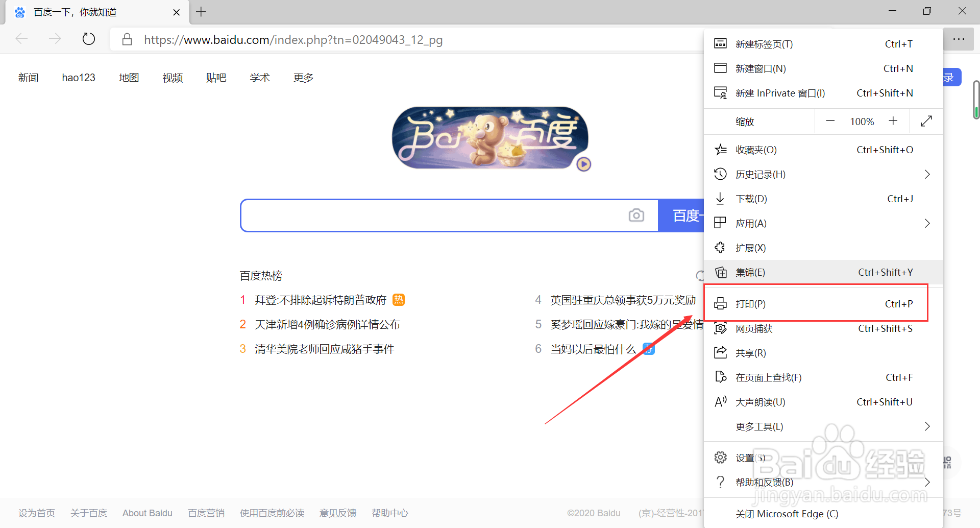Close the Baidu tab
The width and height of the screenshot is (980, 528).
[x=177, y=12]
